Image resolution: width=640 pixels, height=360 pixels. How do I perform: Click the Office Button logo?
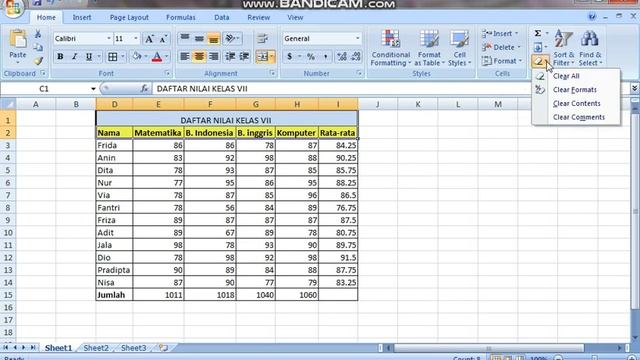(x=13, y=8)
